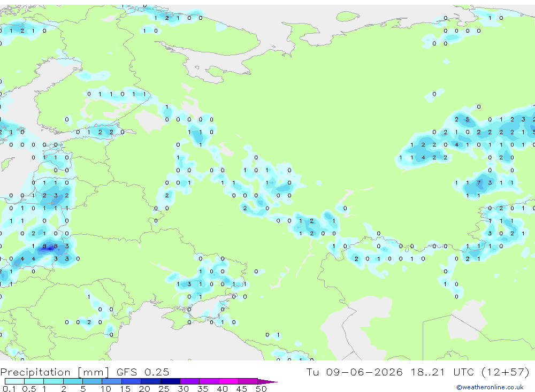Select the 2–5 mm legend color swatch
The width and height of the screenshot is (535, 392).
click(x=73, y=381)
